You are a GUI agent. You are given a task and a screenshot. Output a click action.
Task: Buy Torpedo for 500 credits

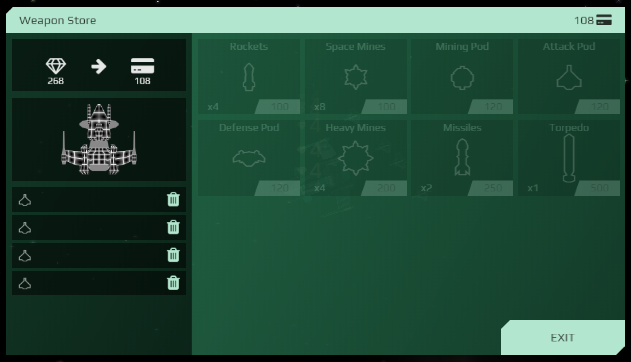(x=598, y=188)
